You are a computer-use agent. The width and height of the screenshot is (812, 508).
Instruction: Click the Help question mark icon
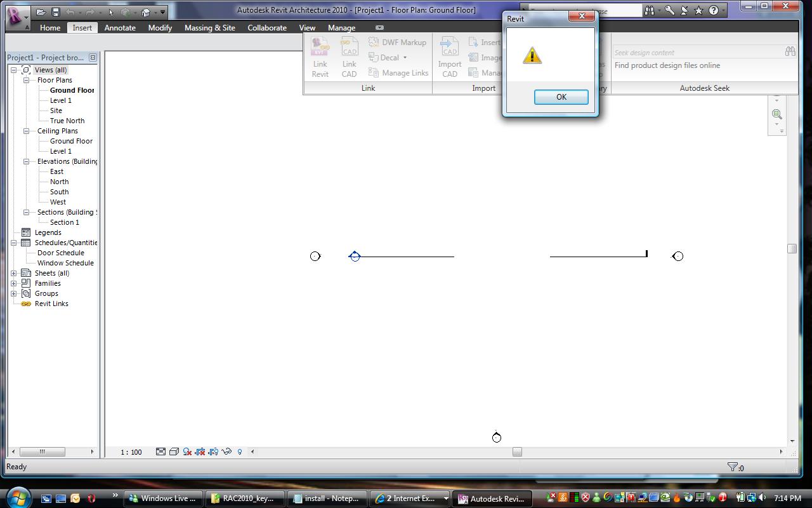(714, 11)
